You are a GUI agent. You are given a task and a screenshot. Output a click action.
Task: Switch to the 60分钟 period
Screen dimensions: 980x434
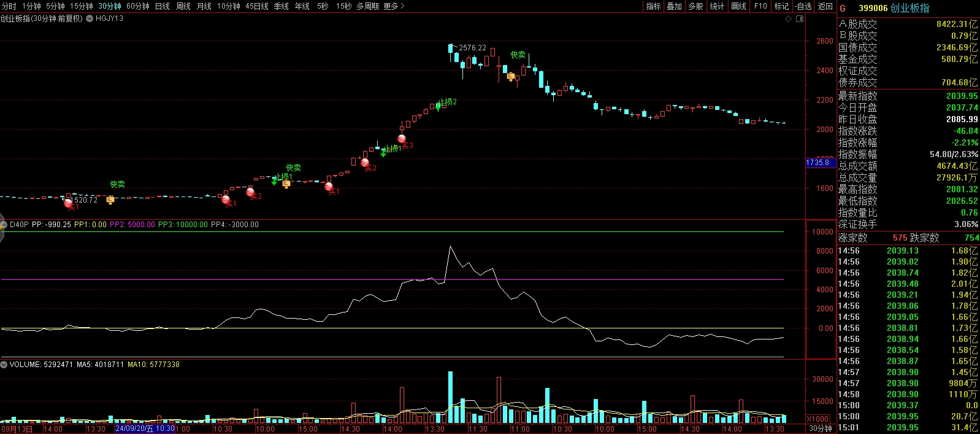138,6
